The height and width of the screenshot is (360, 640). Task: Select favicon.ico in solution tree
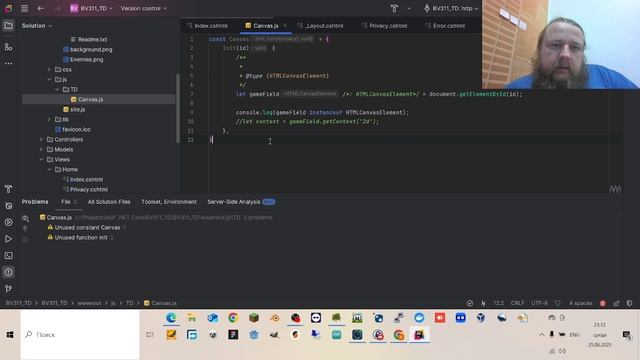(73, 129)
